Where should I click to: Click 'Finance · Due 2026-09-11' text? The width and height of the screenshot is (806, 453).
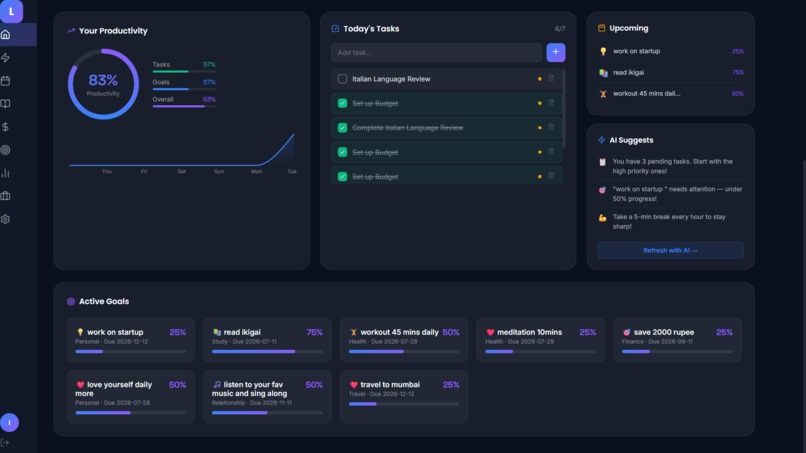coord(657,341)
